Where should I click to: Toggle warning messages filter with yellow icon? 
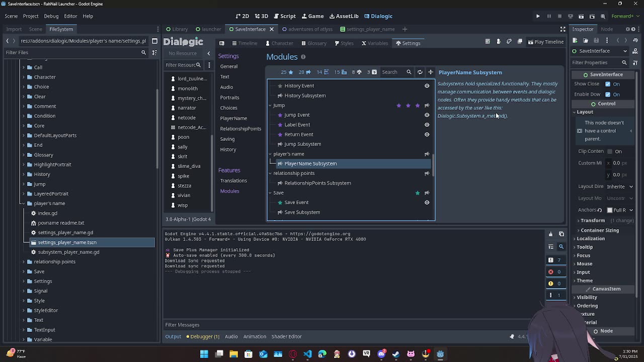point(555,283)
